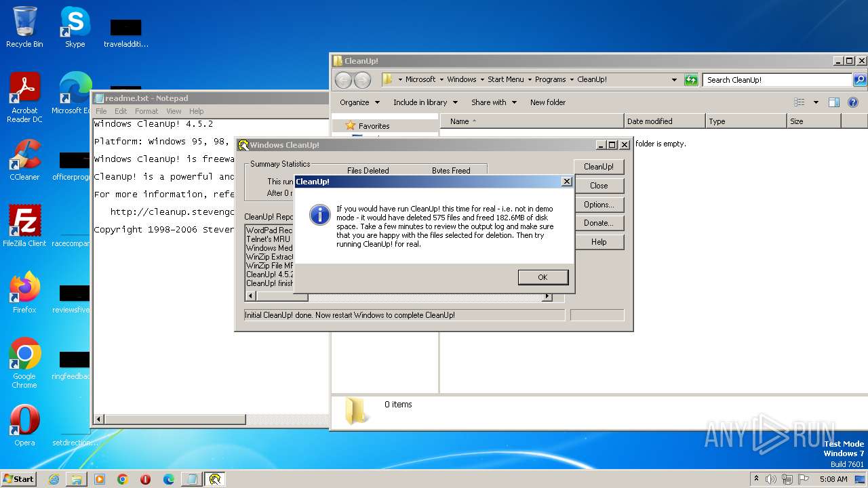Sort by Name column header
The height and width of the screenshot is (488, 868).
pos(532,121)
